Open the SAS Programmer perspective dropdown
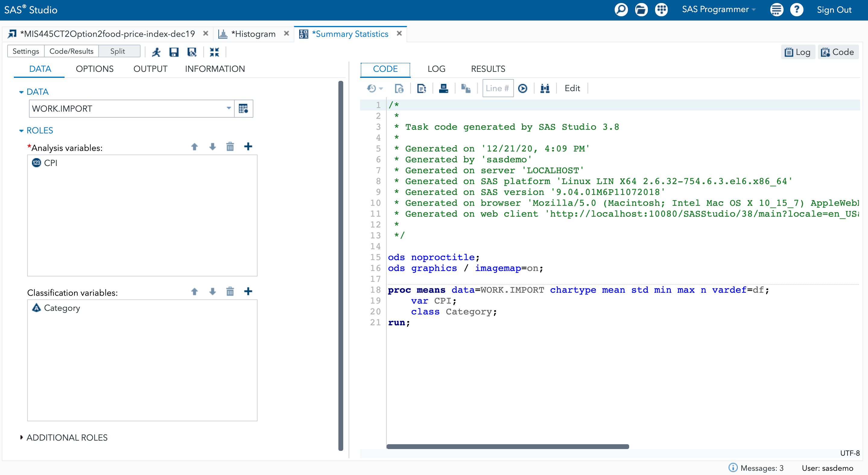Screen dimensions: 868x475 [x=718, y=10]
